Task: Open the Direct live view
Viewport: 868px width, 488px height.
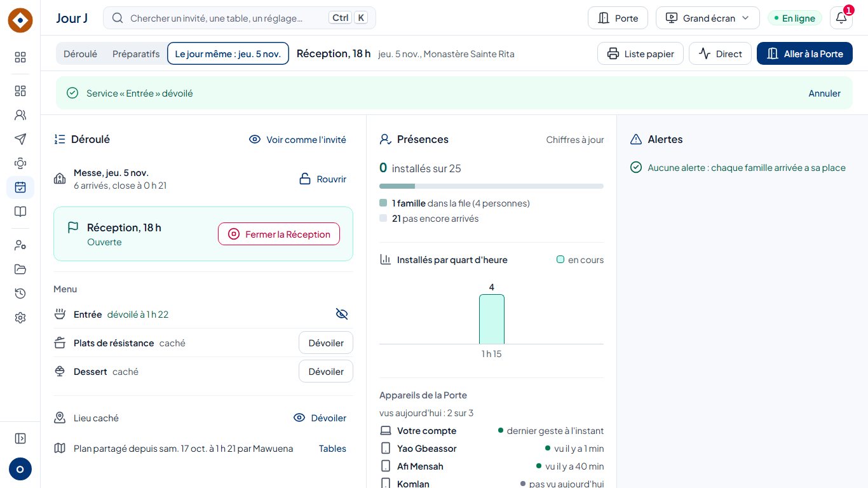Action: tap(720, 54)
